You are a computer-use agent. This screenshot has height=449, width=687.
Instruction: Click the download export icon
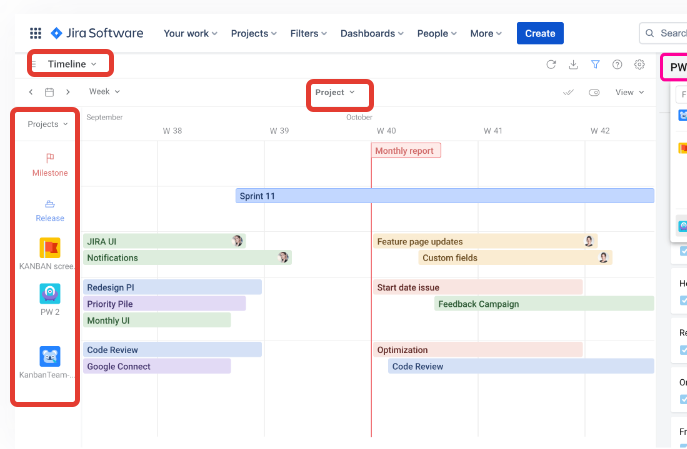(573, 64)
